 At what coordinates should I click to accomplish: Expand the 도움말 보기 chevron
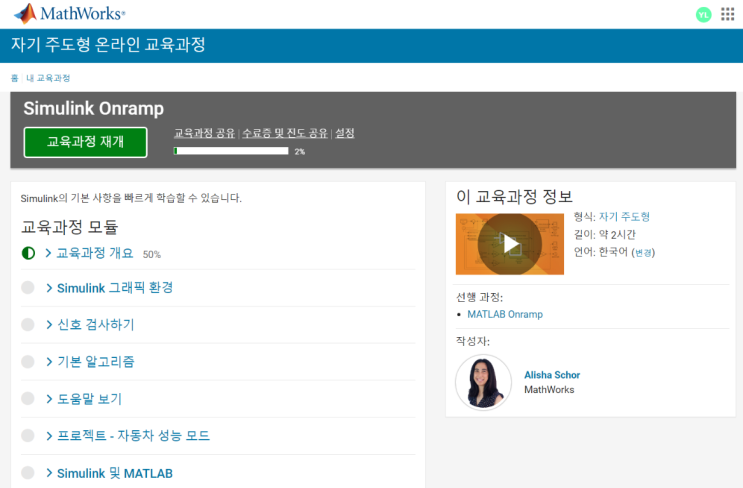pyautogui.click(x=49, y=398)
